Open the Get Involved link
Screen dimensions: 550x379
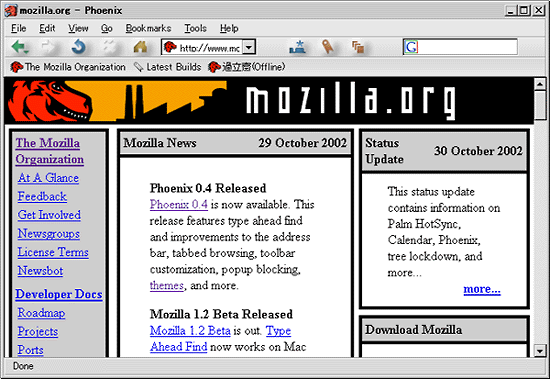click(x=49, y=215)
